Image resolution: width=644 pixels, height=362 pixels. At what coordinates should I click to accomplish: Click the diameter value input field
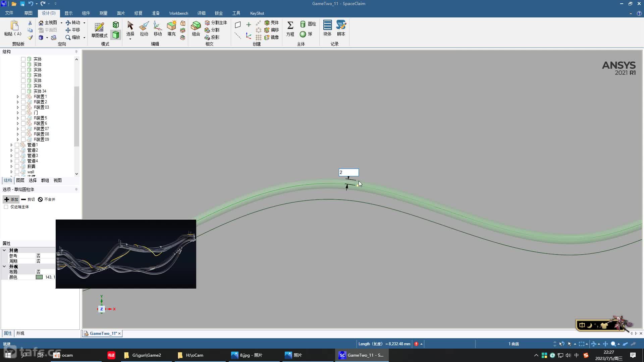[348, 172]
